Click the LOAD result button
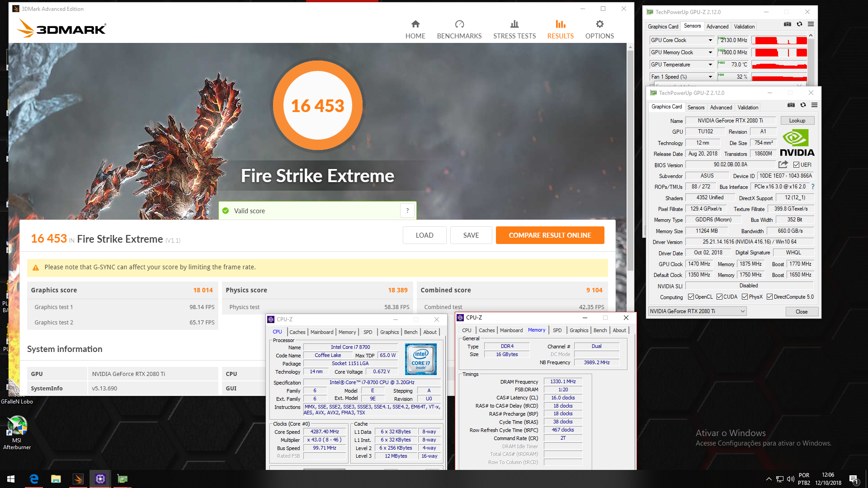The image size is (868, 488). tap(425, 235)
